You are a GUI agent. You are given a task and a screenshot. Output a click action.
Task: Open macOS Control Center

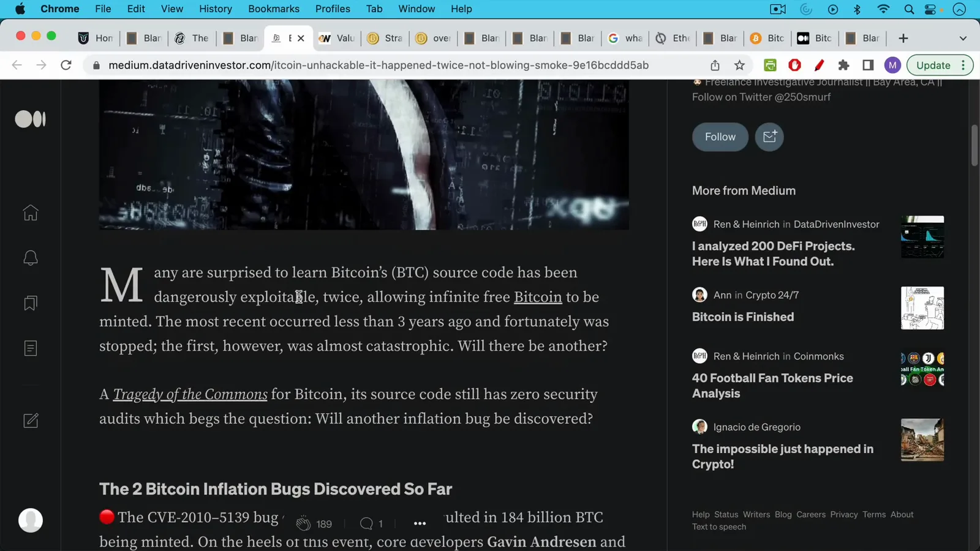point(930,9)
